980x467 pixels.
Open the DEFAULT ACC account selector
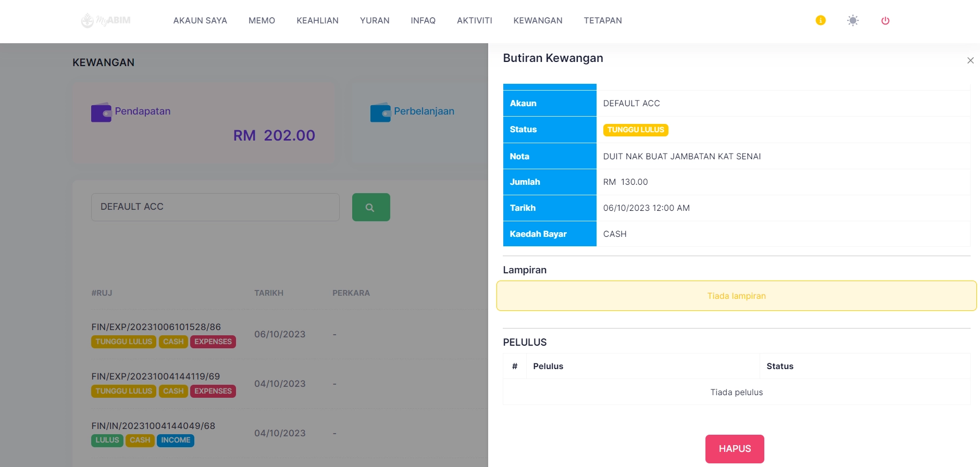215,207
